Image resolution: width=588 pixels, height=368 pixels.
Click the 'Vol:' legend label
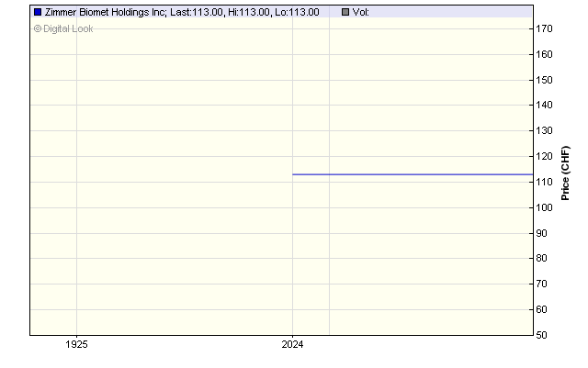361,12
